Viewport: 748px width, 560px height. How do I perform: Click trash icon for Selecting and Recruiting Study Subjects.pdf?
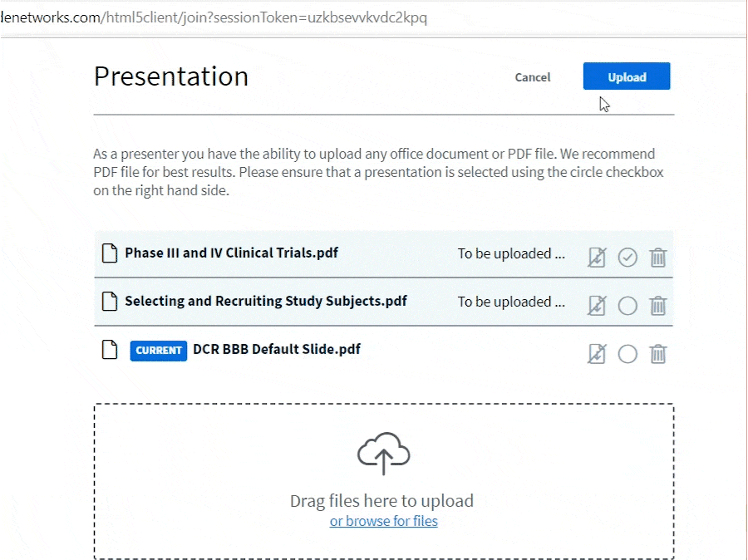pos(657,306)
